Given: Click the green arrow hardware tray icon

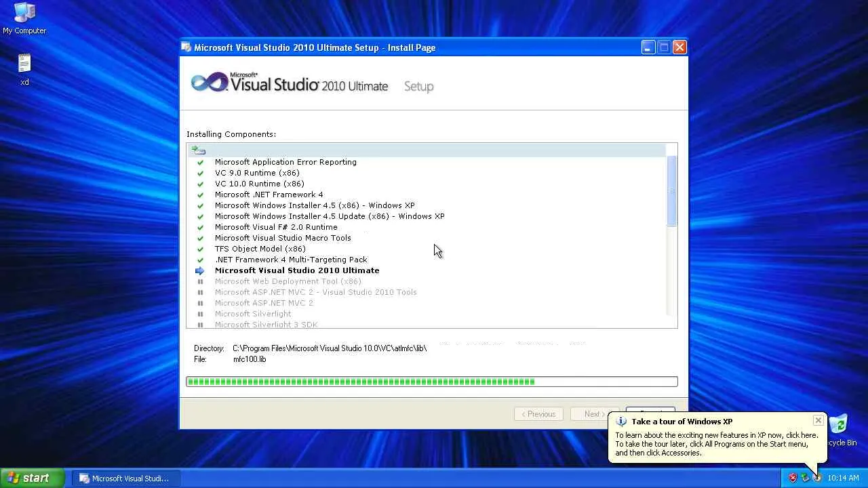Looking at the screenshot, I should [805, 478].
